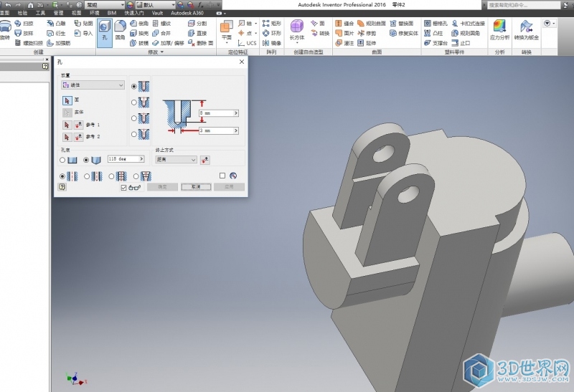Click Convert to Sheet Metal (转换为钣金) icon
Image resolution: width=574 pixels, height=392 pixels.
[527, 30]
